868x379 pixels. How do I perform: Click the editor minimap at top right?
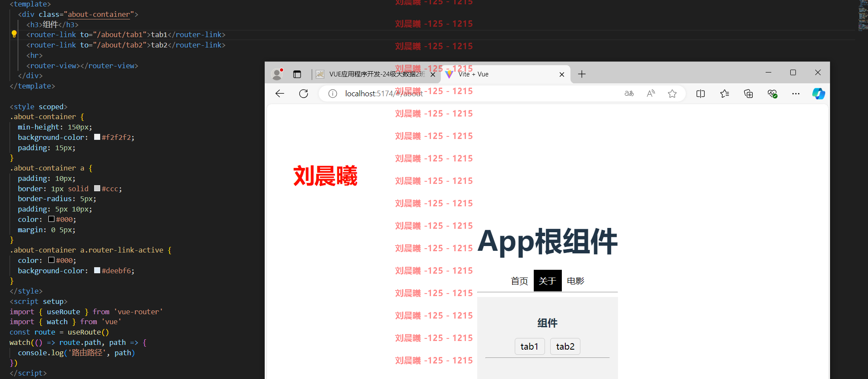(863, 15)
